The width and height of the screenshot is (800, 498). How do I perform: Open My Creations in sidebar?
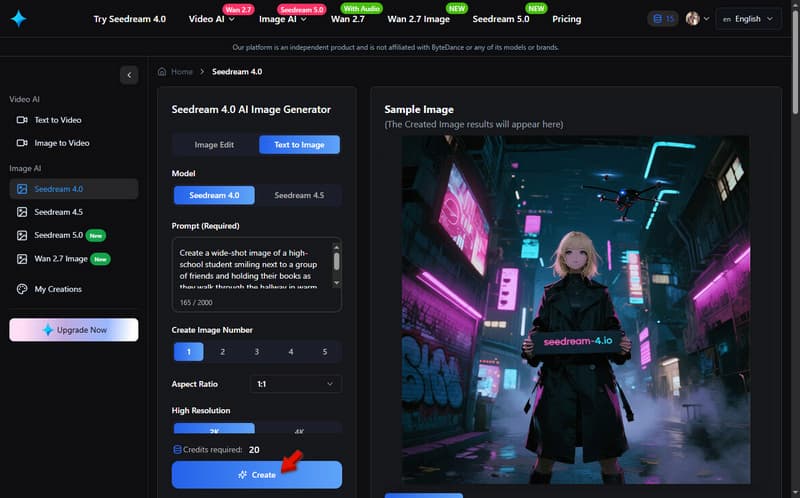[58, 289]
